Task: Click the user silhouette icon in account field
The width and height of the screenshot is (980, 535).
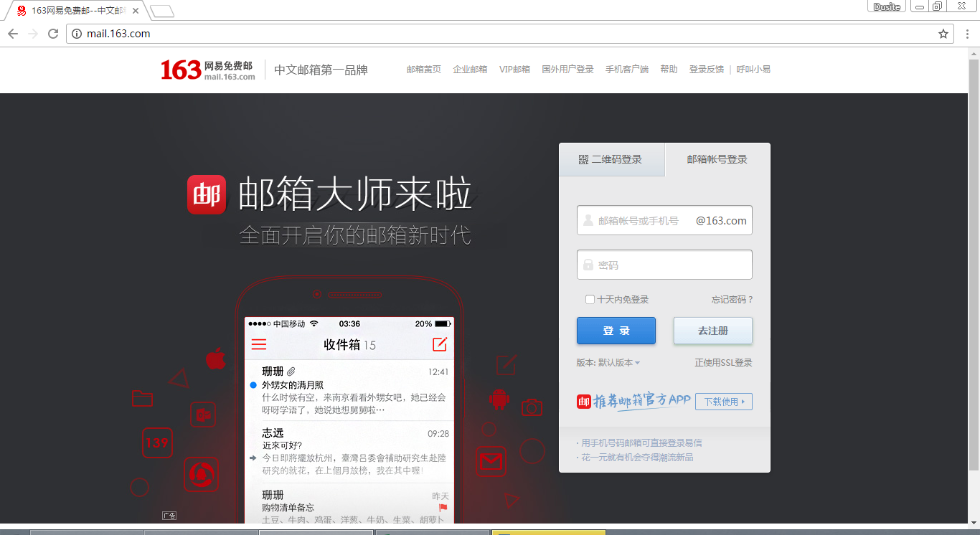Action: 588,220
